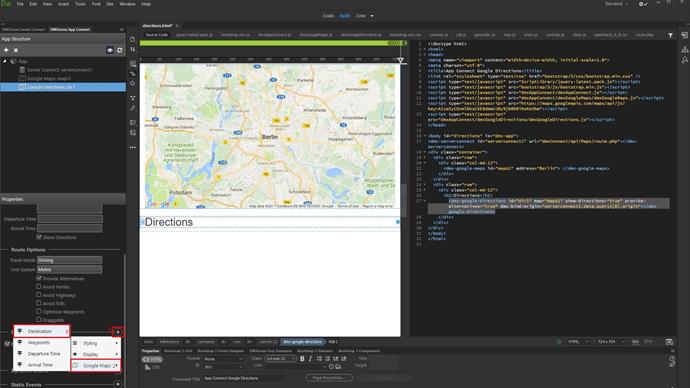Open the File menu

point(20,4)
